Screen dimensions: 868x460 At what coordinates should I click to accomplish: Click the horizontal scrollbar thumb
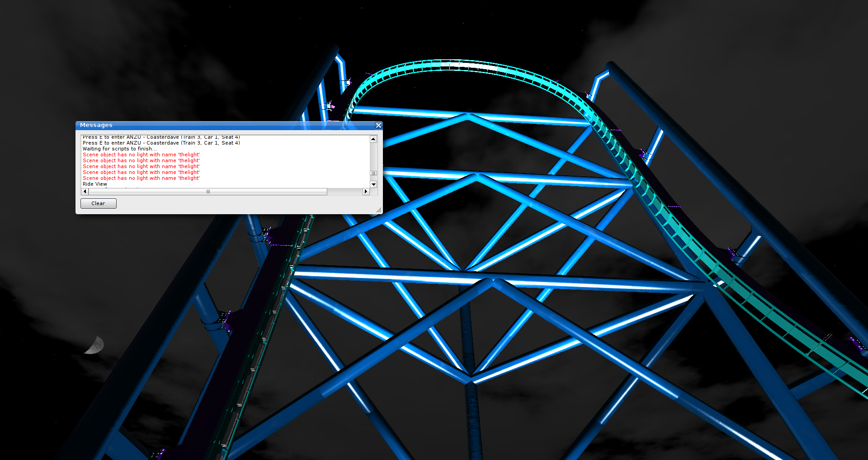[208, 192]
